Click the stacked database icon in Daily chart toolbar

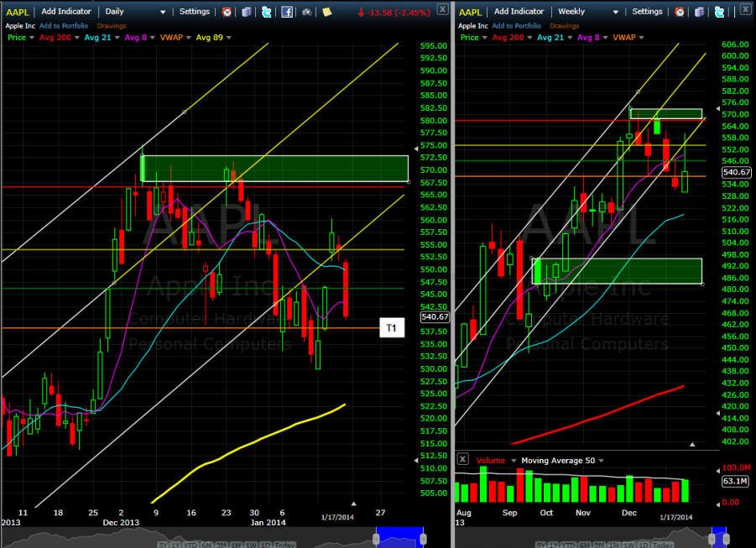(247, 12)
